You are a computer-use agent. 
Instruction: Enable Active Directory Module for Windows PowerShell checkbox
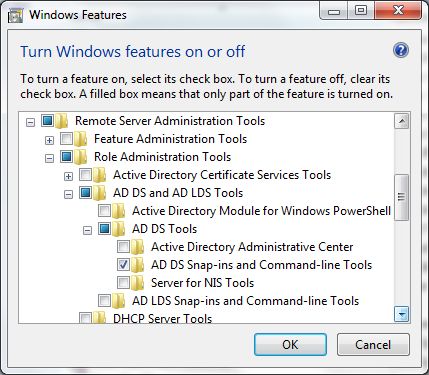pos(104,210)
